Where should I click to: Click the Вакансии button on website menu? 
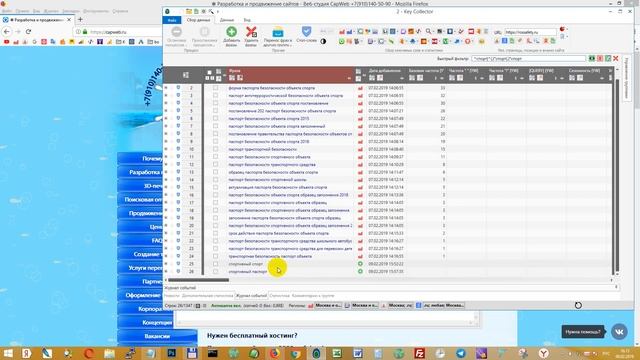click(x=157, y=336)
